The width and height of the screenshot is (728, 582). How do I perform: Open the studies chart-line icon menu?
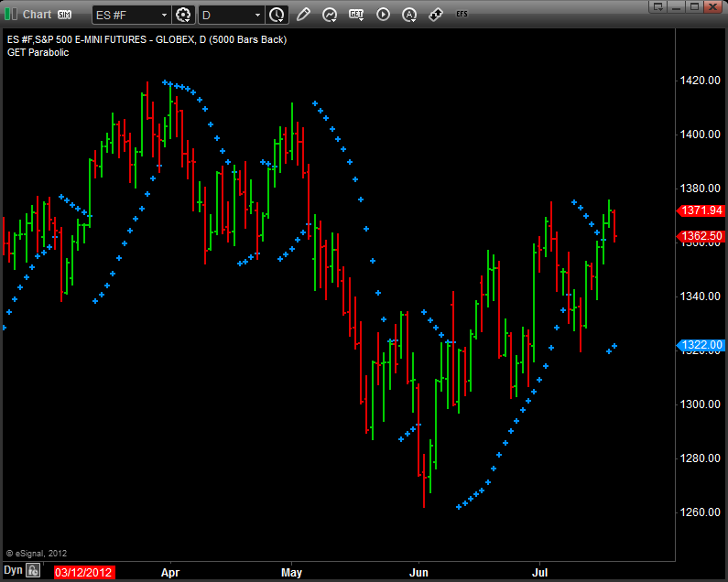pyautogui.click(x=330, y=15)
